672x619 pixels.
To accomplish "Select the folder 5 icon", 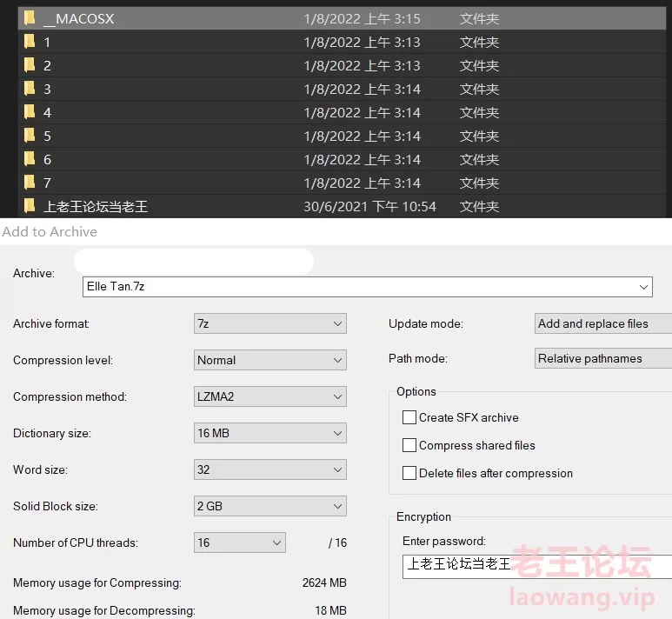I will [30, 136].
